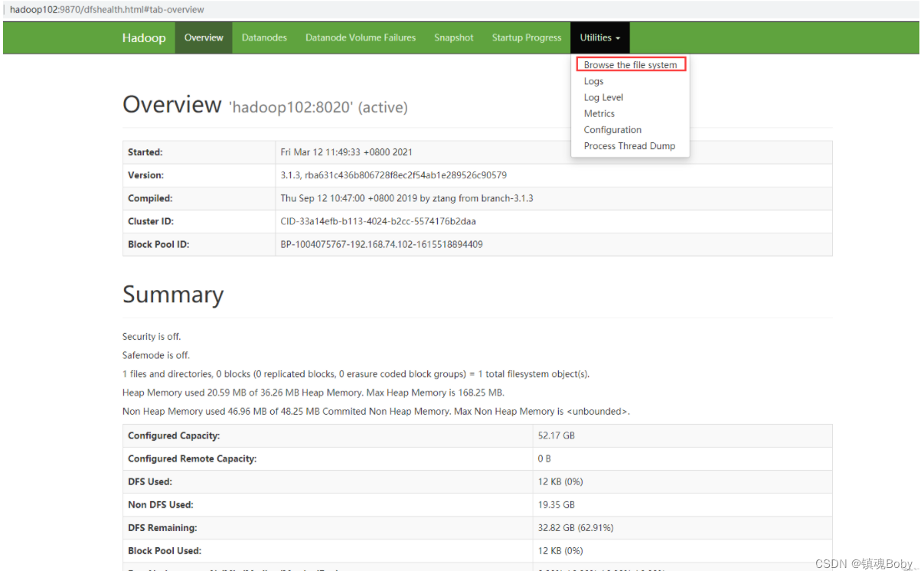
Task: View the Startup Progress page
Action: click(527, 37)
